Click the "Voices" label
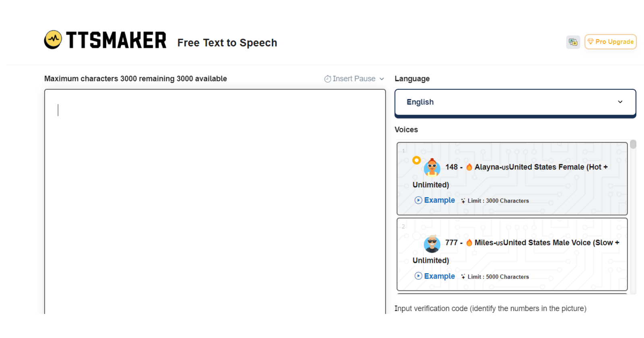This screenshot has height=338, width=644. 406,130
